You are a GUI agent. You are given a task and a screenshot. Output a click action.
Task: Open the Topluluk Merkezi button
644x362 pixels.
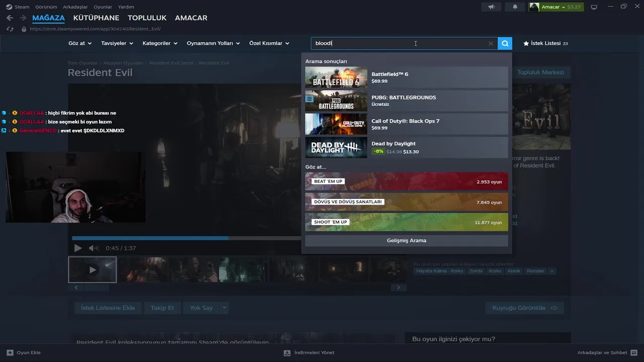tap(540, 72)
